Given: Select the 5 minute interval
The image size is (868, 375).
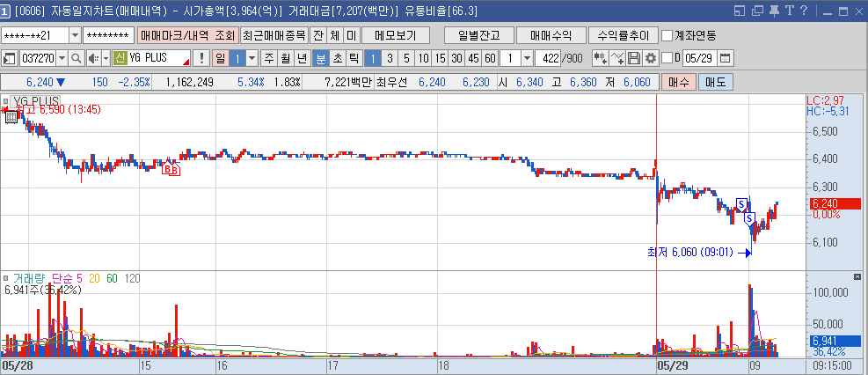Looking at the screenshot, I should point(406,58).
